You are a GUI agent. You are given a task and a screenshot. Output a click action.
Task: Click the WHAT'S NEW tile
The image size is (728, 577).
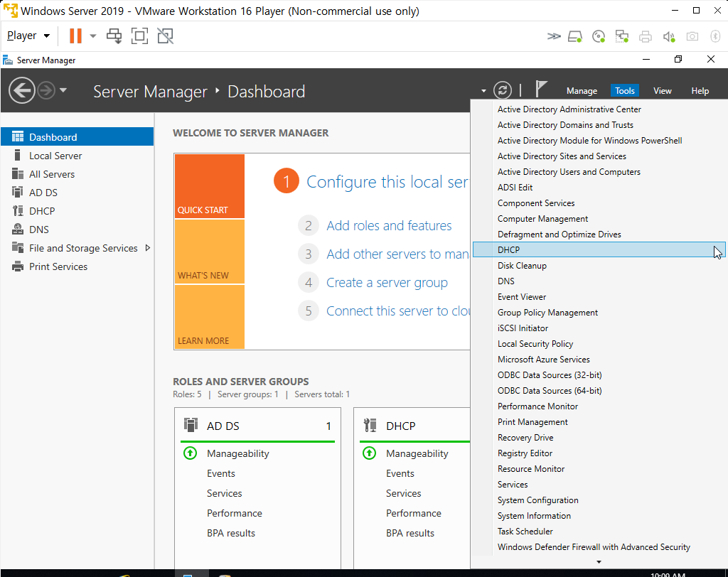[210, 251]
